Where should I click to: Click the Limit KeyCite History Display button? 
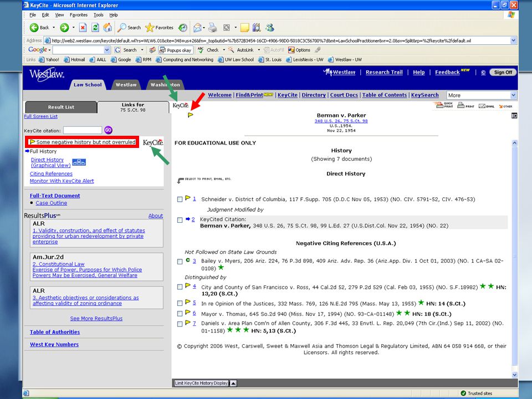point(201,383)
